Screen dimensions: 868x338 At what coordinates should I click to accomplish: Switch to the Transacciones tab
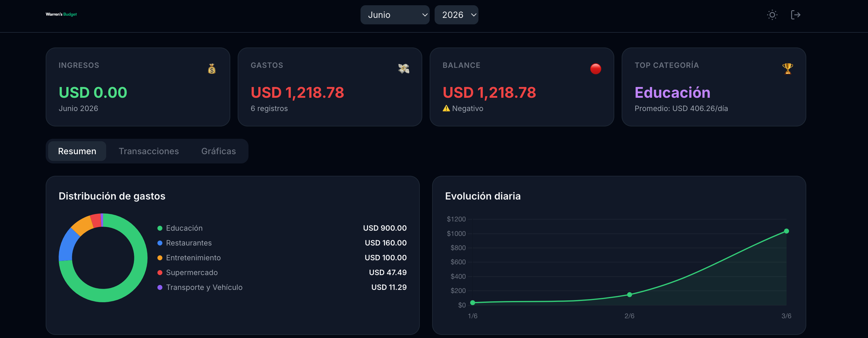tap(148, 151)
